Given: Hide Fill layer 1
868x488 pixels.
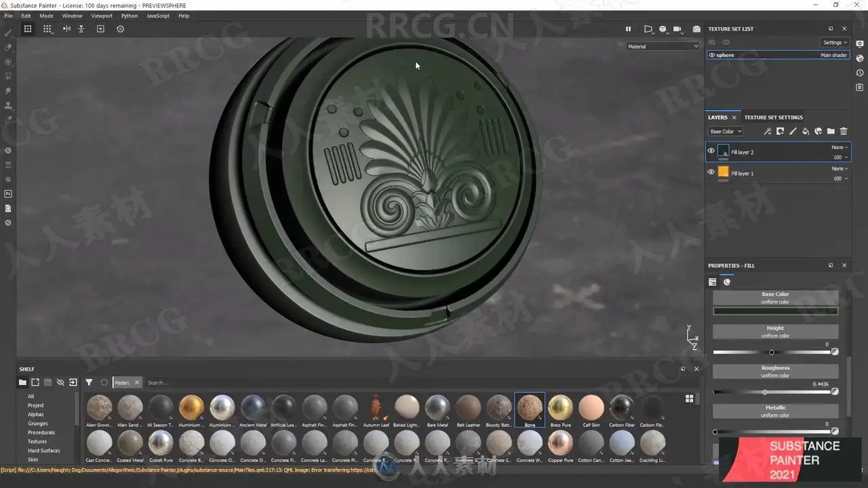Looking at the screenshot, I should [711, 172].
